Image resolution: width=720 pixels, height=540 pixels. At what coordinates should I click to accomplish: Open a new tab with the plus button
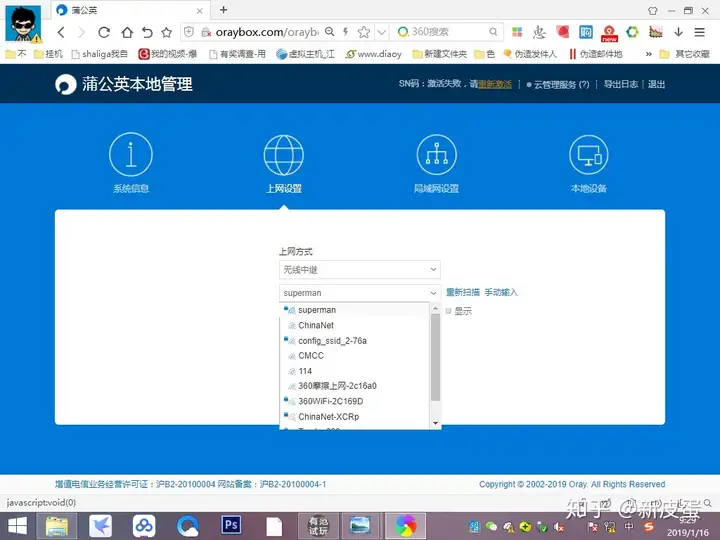[x=224, y=10]
